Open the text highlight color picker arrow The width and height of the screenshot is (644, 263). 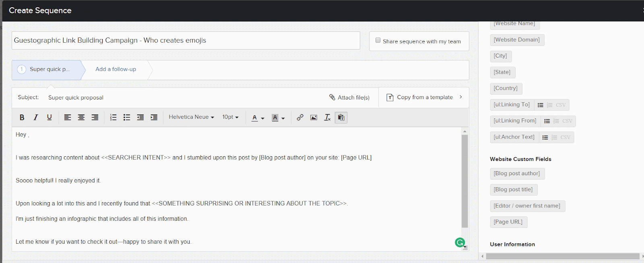tap(283, 118)
